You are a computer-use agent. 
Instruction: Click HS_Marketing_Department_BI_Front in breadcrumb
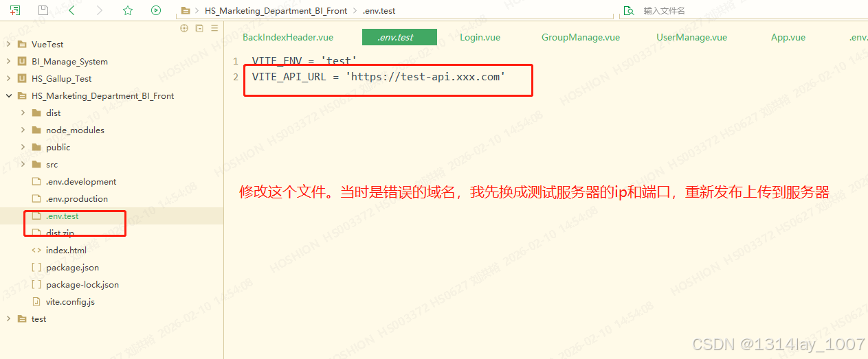coord(276,11)
